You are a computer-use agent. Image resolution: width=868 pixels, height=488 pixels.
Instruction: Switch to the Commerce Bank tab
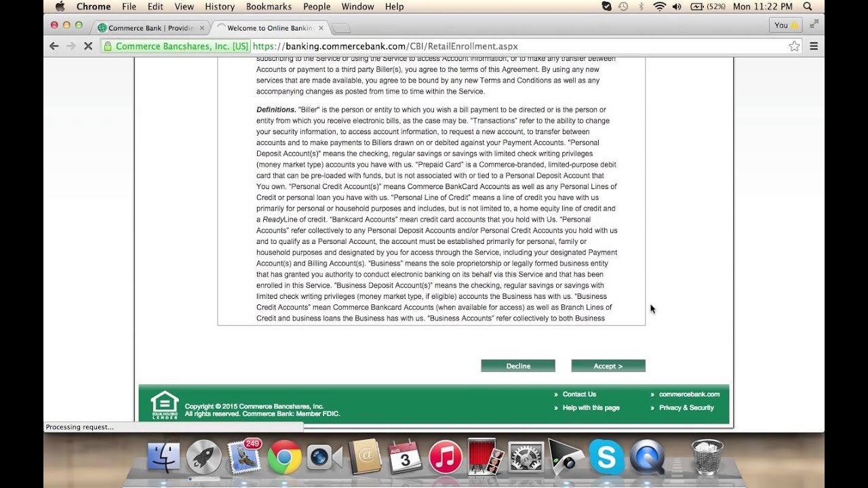pyautogui.click(x=149, y=28)
